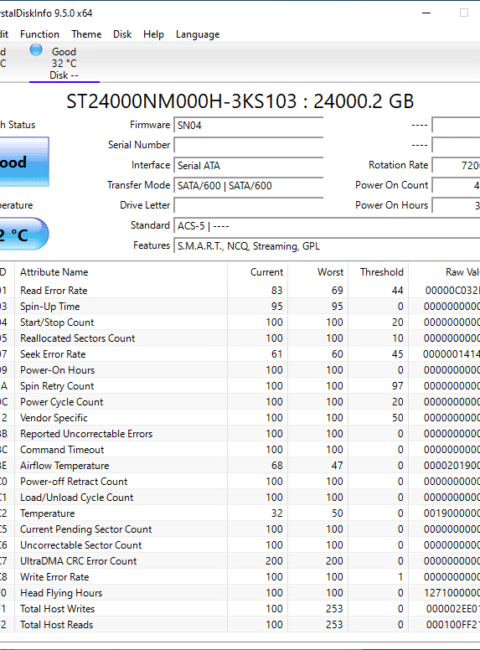Select the Power-off Retract Count row
The image size is (480, 650).
tap(240, 481)
